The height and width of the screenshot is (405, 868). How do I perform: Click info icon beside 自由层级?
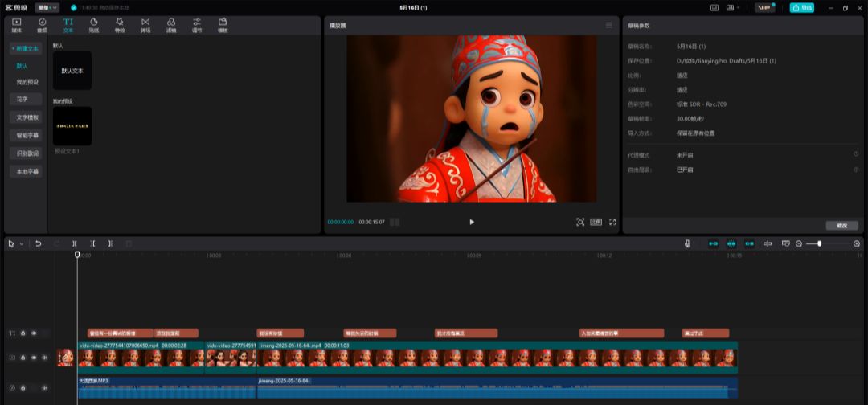pyautogui.click(x=856, y=170)
